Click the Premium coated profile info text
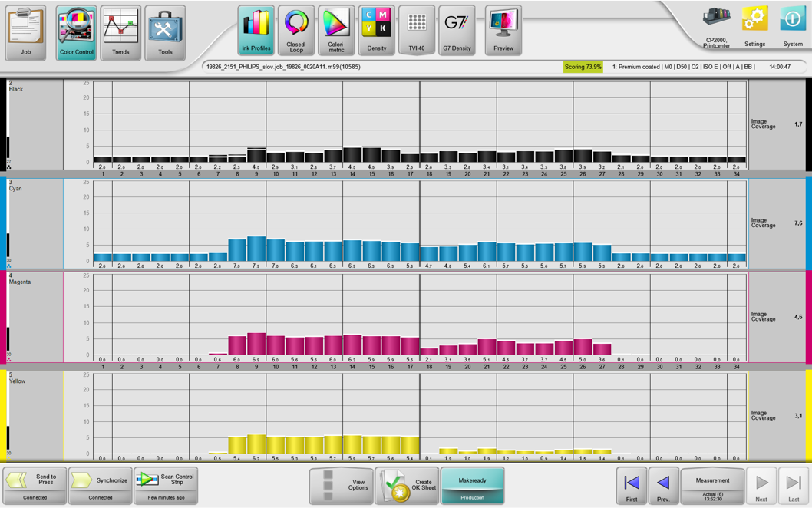812x508 pixels. [x=683, y=67]
